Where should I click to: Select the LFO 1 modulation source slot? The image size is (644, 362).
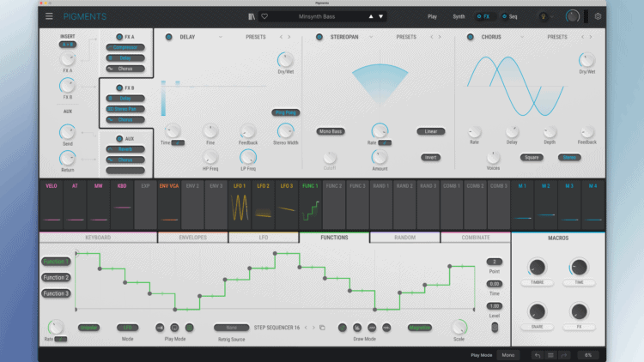click(239, 203)
